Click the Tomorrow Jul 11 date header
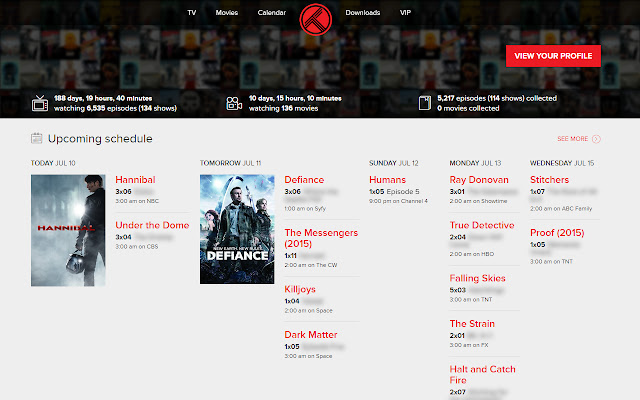The image size is (640, 400). (231, 163)
